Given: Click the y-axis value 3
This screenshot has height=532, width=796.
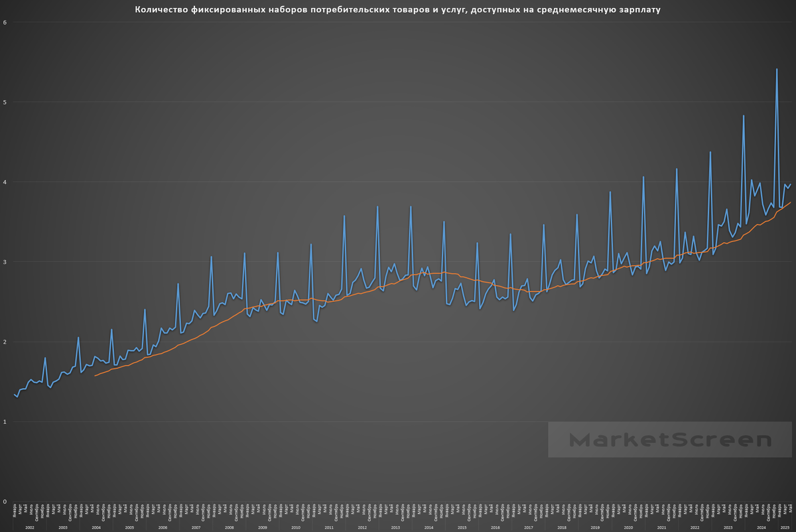Looking at the screenshot, I should (x=5, y=262).
